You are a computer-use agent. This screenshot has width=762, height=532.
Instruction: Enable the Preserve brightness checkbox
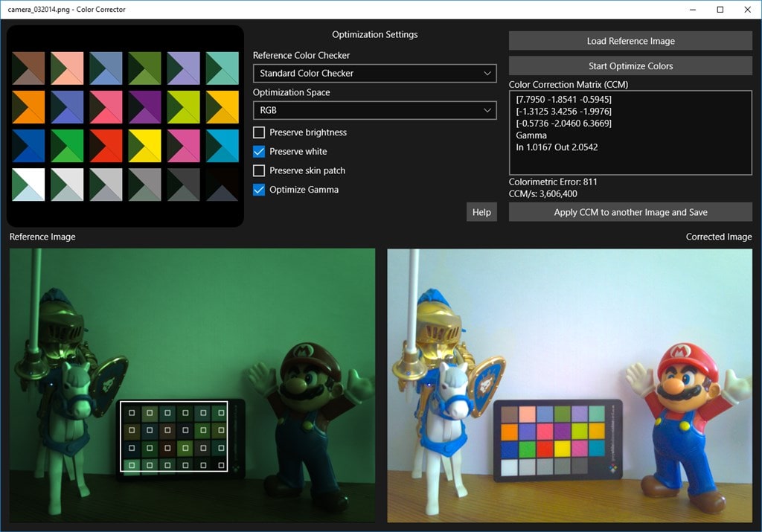(x=259, y=132)
